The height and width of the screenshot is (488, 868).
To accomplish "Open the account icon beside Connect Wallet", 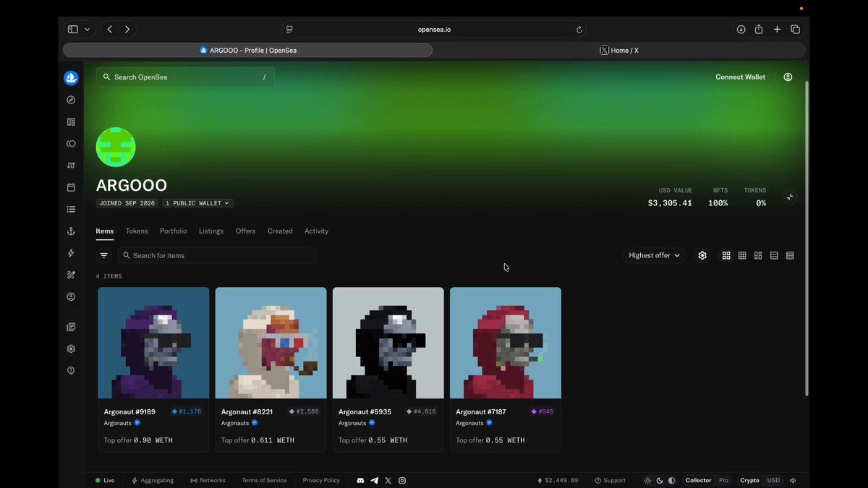I will [788, 77].
